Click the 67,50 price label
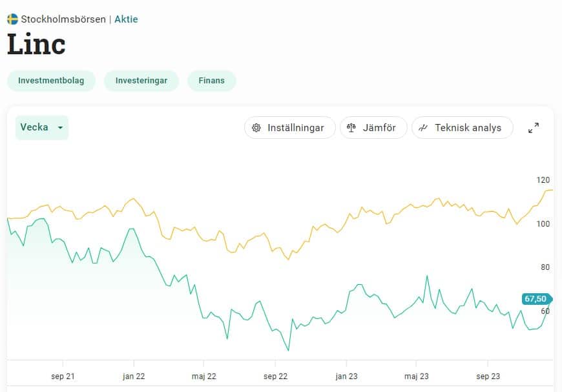562x392 pixels. pos(536,298)
